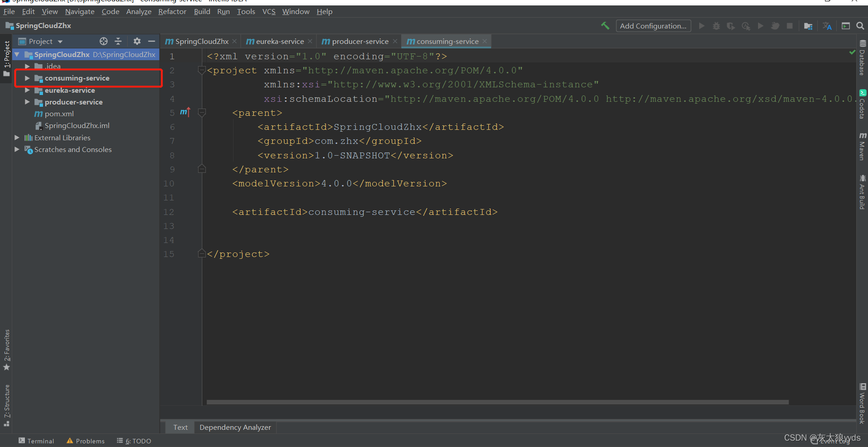
Task: Open the Maven tool window
Action: tap(863, 147)
